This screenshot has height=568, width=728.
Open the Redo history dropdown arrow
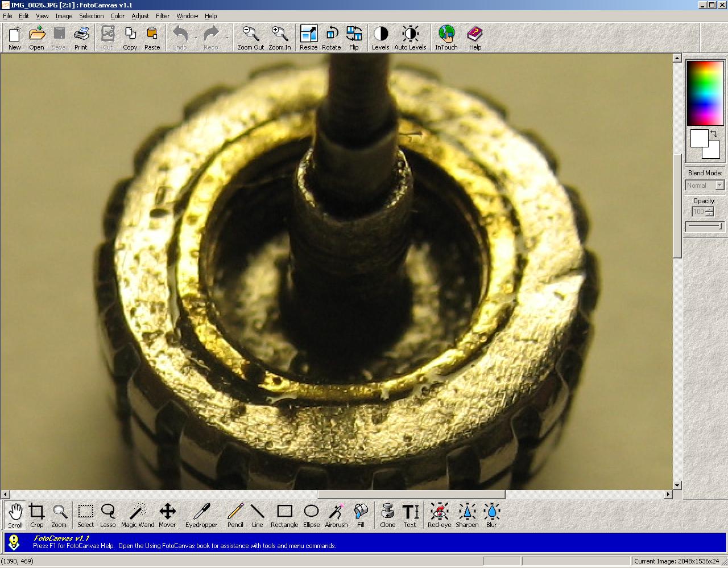(x=227, y=38)
